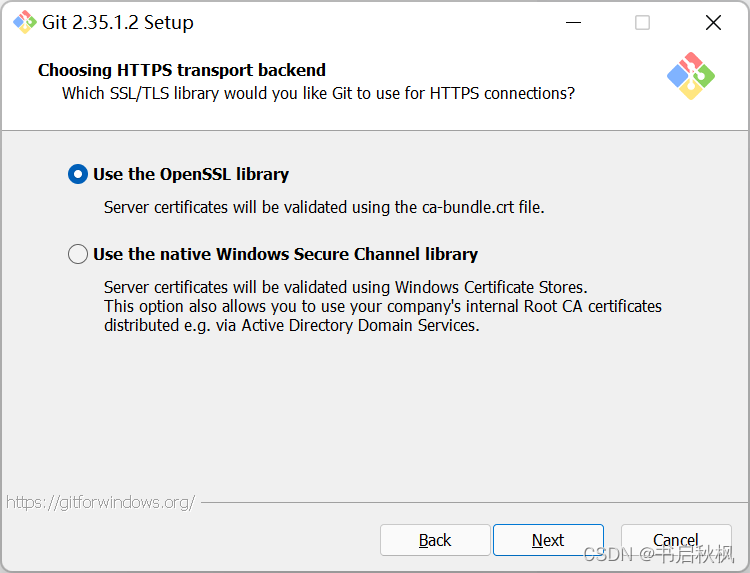Image resolution: width=750 pixels, height=573 pixels.
Task: Open the gitforwindows.org link
Action: pos(100,502)
